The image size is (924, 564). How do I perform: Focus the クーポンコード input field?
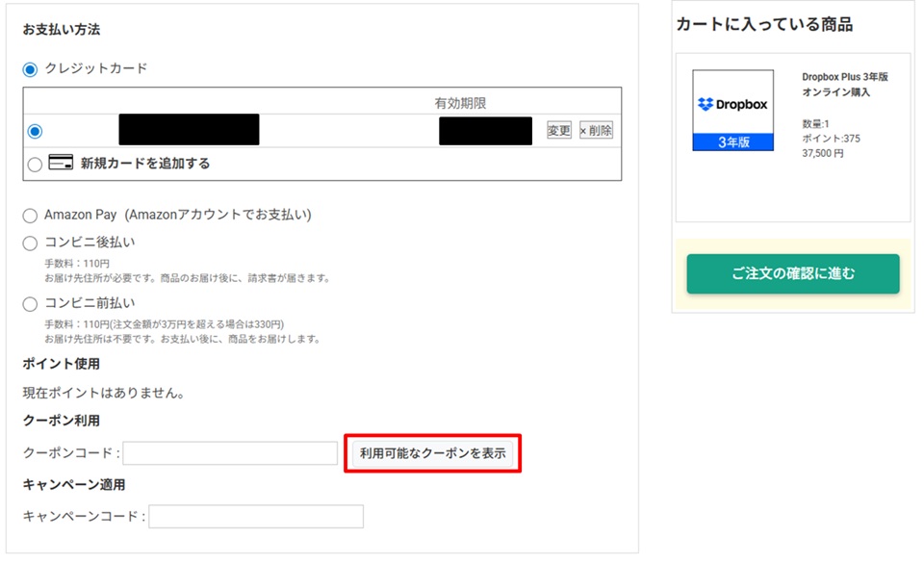229,453
